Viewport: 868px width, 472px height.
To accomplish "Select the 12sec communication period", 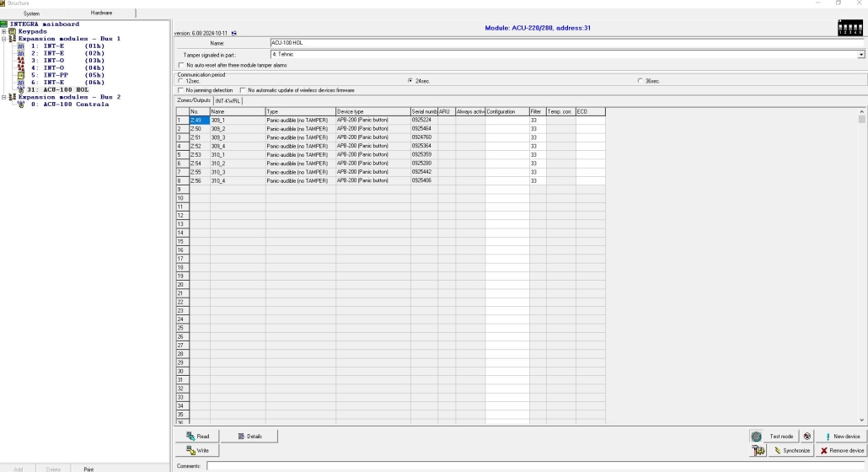I will coord(180,81).
